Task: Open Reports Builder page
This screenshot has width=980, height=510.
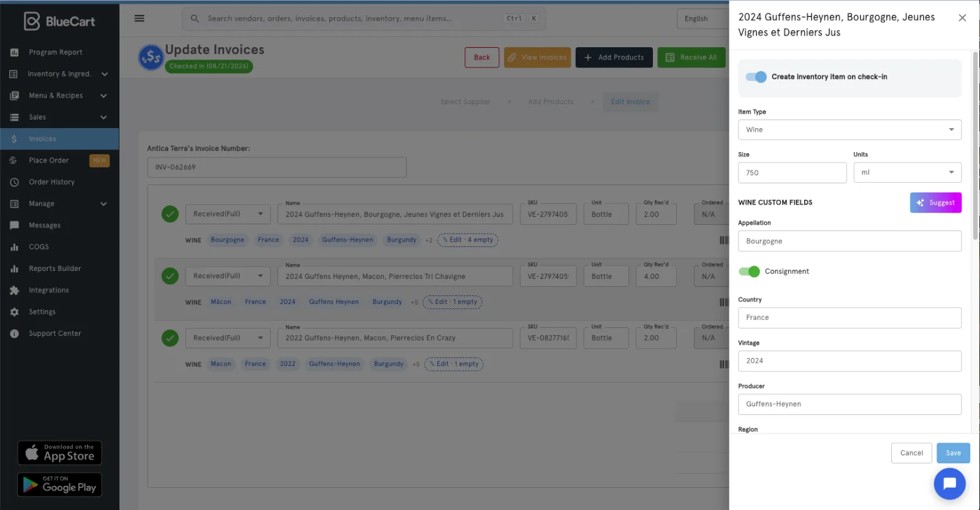Action: pos(55,268)
